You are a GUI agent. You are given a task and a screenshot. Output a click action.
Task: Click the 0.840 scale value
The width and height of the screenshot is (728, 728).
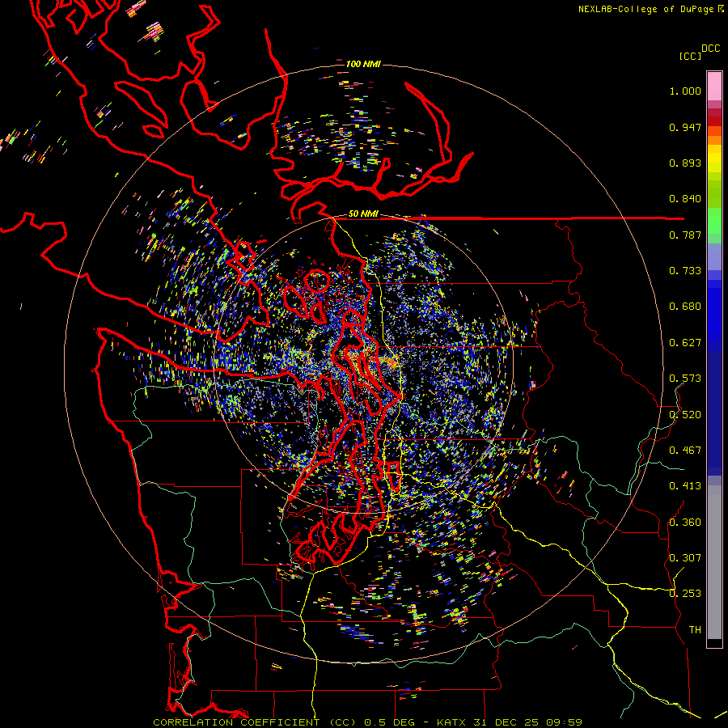[x=685, y=199]
